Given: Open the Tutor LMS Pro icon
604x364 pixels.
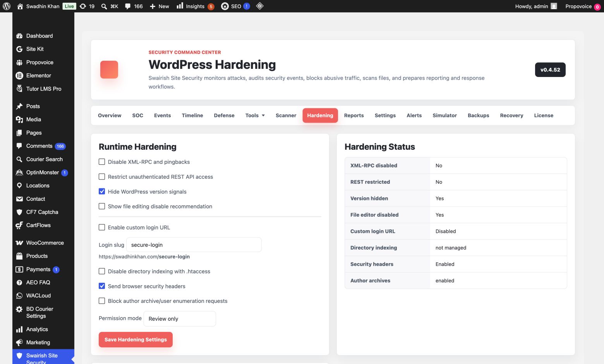Looking at the screenshot, I should point(19,89).
